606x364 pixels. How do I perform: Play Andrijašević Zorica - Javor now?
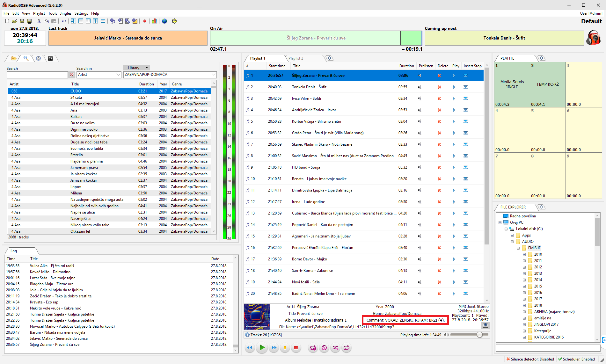(x=454, y=110)
